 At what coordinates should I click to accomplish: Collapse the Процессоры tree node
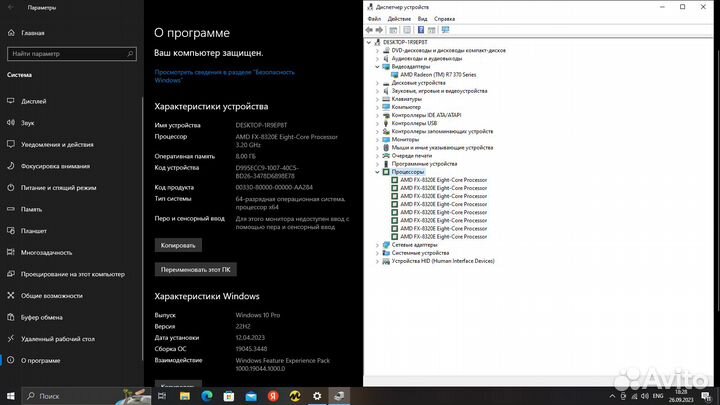(x=376, y=171)
